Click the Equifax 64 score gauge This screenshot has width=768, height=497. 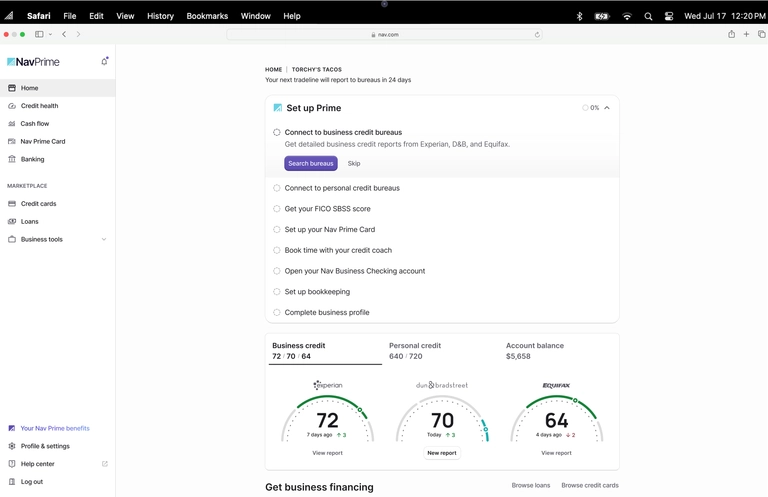[x=556, y=419]
